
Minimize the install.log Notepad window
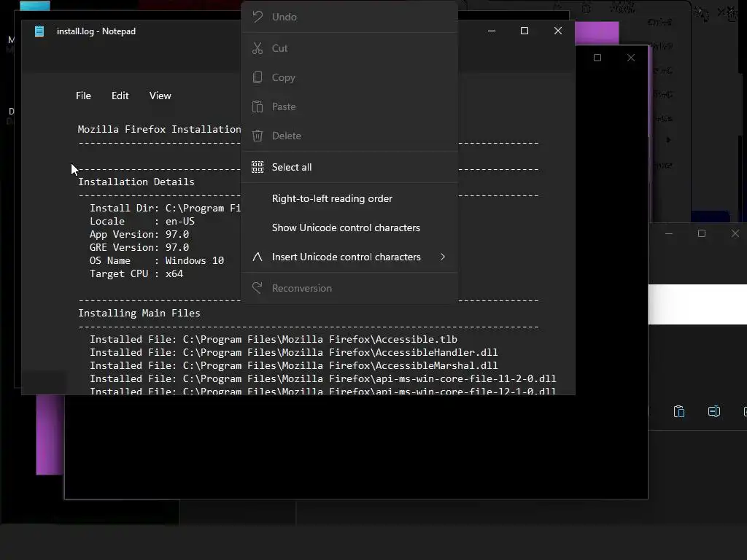[x=492, y=31]
